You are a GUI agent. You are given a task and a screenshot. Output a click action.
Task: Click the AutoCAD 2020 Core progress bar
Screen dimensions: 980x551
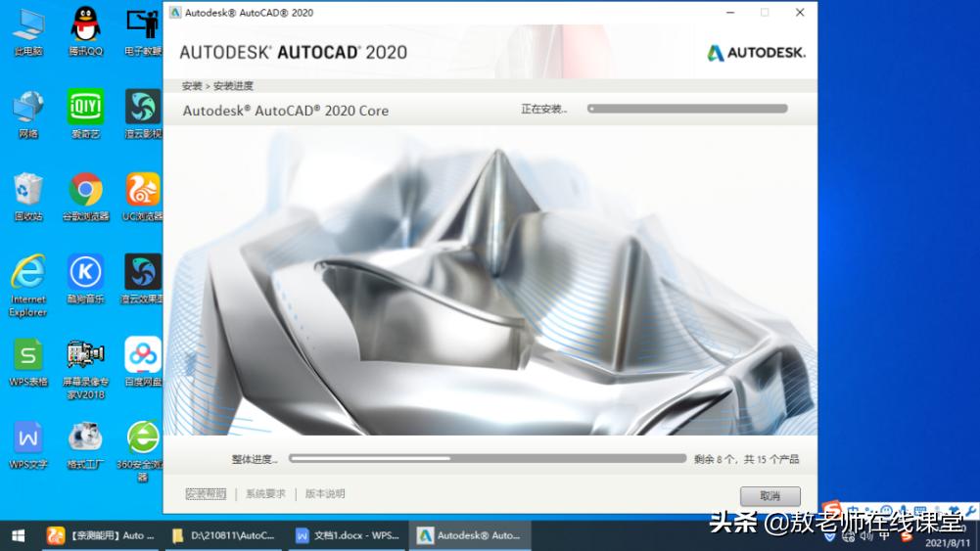[687, 109]
